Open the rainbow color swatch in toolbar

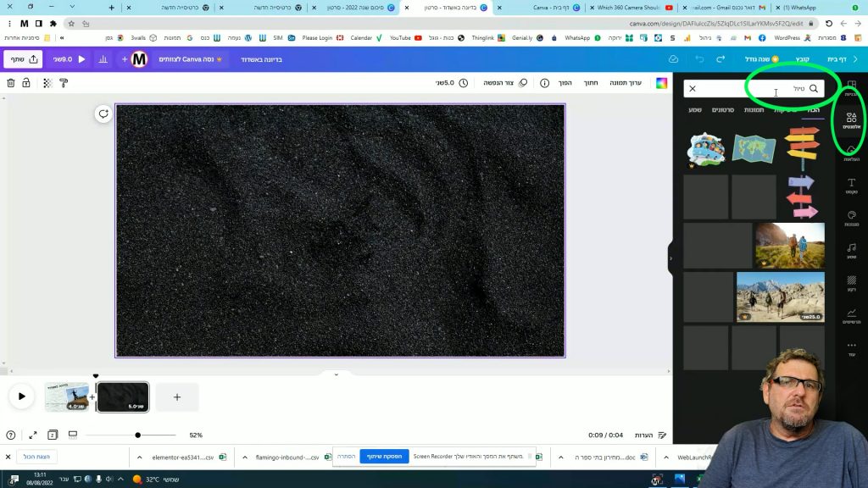click(x=661, y=83)
